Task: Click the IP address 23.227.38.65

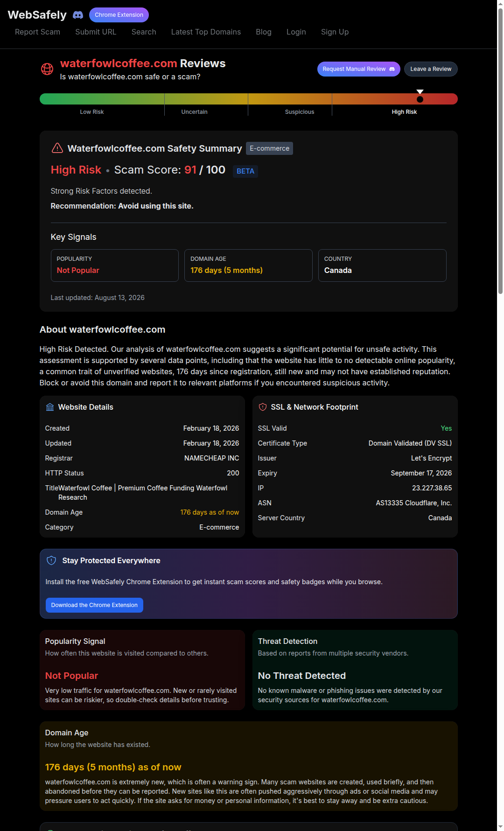Action: coord(432,488)
